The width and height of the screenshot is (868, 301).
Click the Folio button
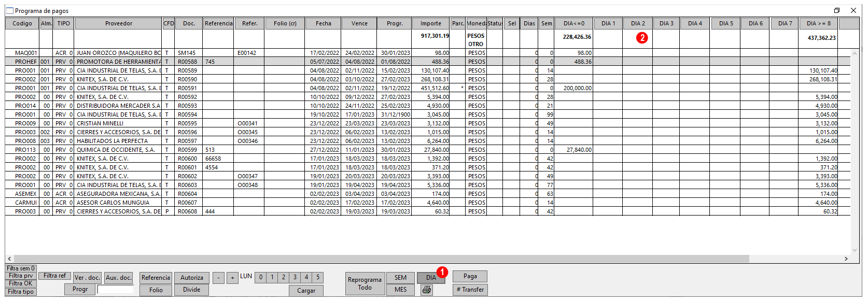tap(156, 290)
